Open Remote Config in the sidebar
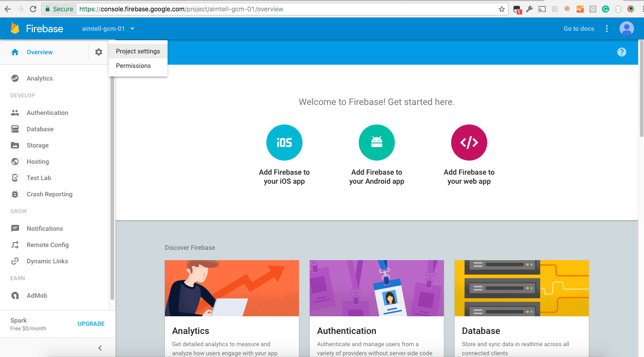The image size is (644, 357). point(48,245)
